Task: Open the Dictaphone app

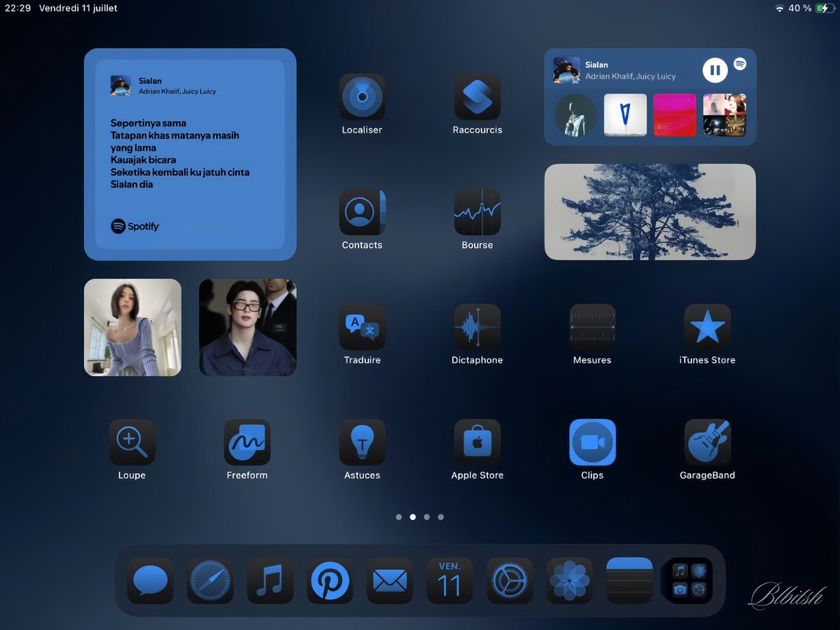Action: coord(477,327)
